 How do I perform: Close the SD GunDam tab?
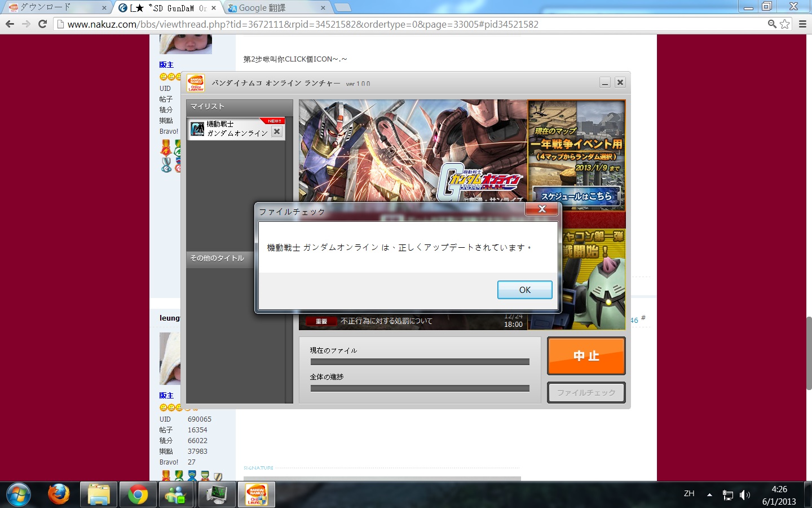(214, 8)
